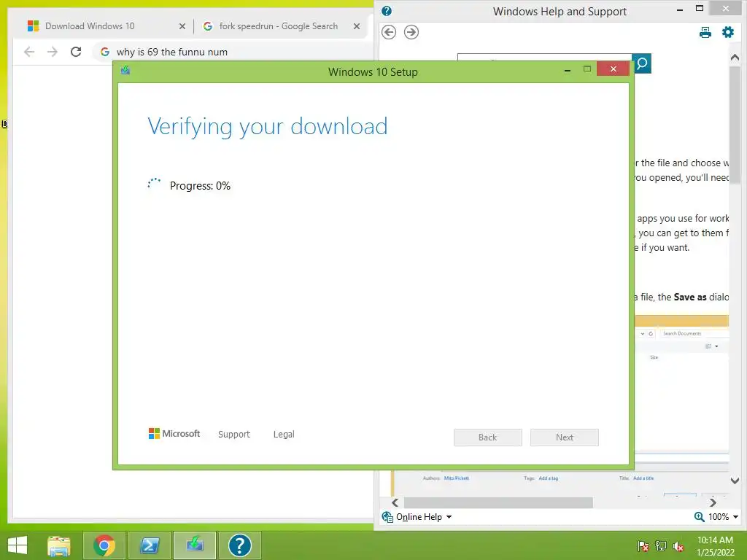Click Chrome's back navigation arrow
The height and width of the screenshot is (560, 747).
[29, 52]
